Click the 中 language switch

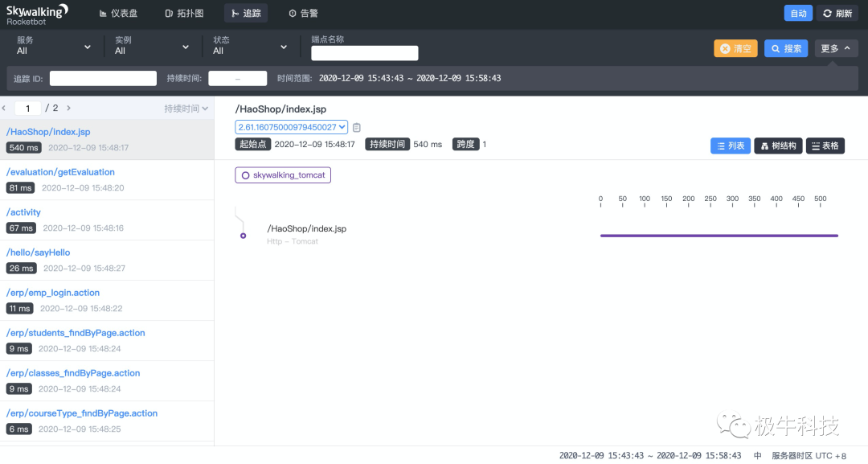757,455
